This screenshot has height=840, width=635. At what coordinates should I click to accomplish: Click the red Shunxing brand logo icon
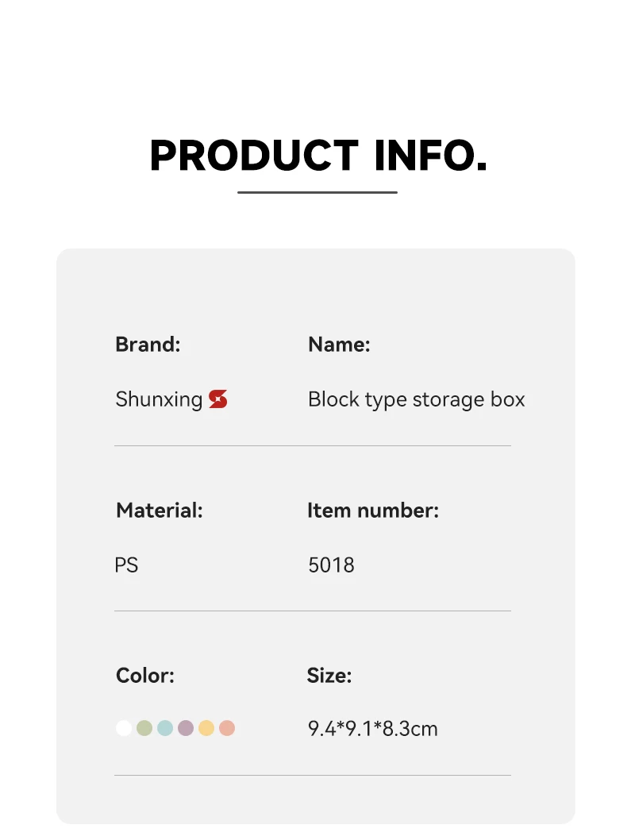pos(218,399)
